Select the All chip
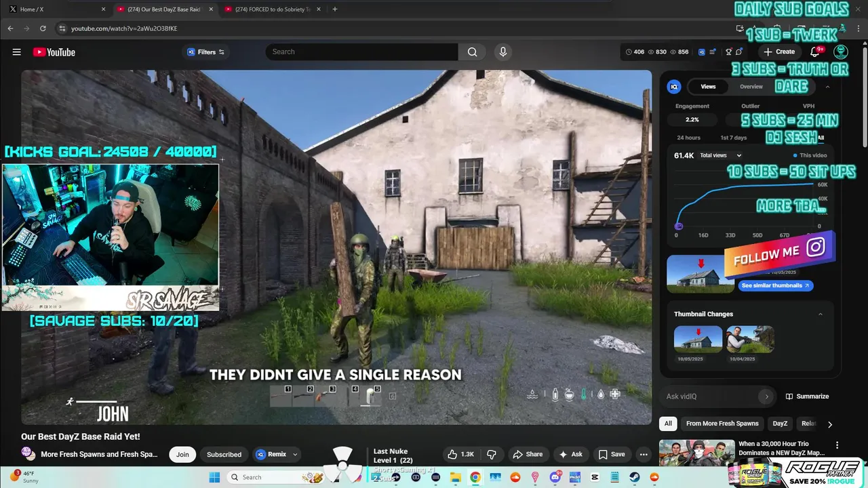Image resolution: width=868 pixels, height=488 pixels. pos(668,424)
